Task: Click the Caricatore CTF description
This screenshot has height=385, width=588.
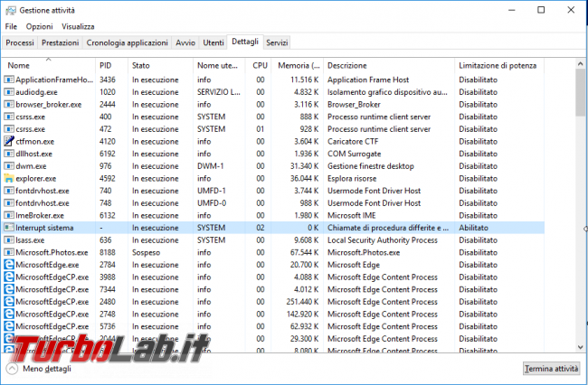Action: [x=353, y=141]
